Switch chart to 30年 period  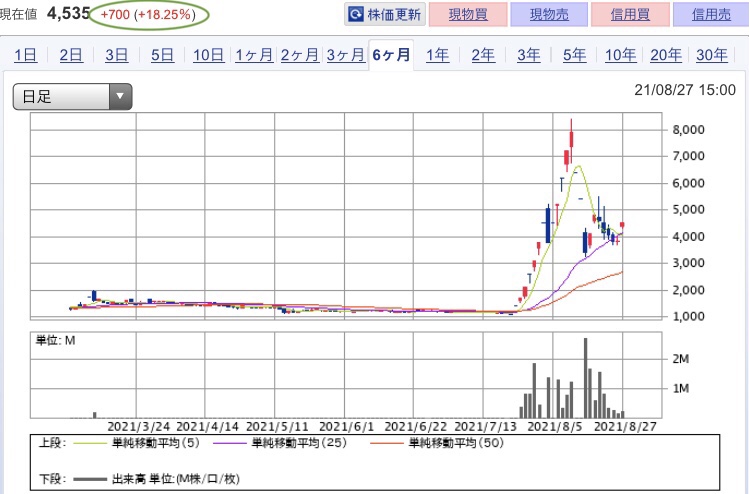pos(712,55)
